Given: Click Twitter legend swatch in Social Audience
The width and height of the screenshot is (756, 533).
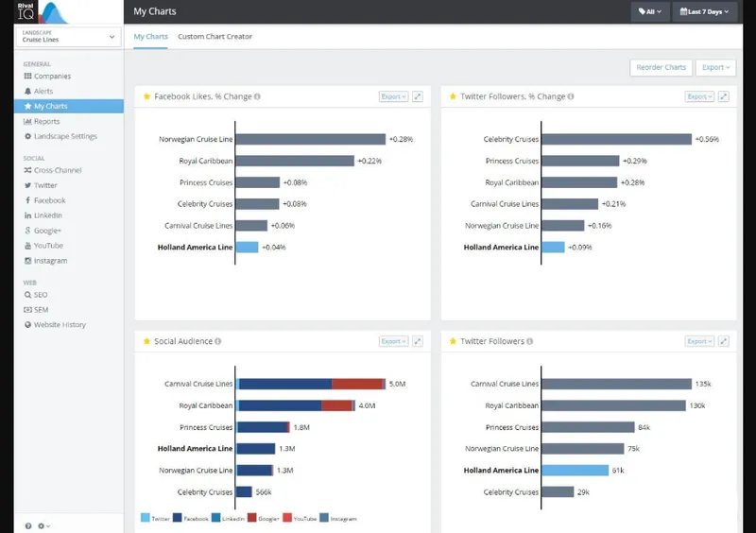Looking at the screenshot, I should click(x=146, y=518).
